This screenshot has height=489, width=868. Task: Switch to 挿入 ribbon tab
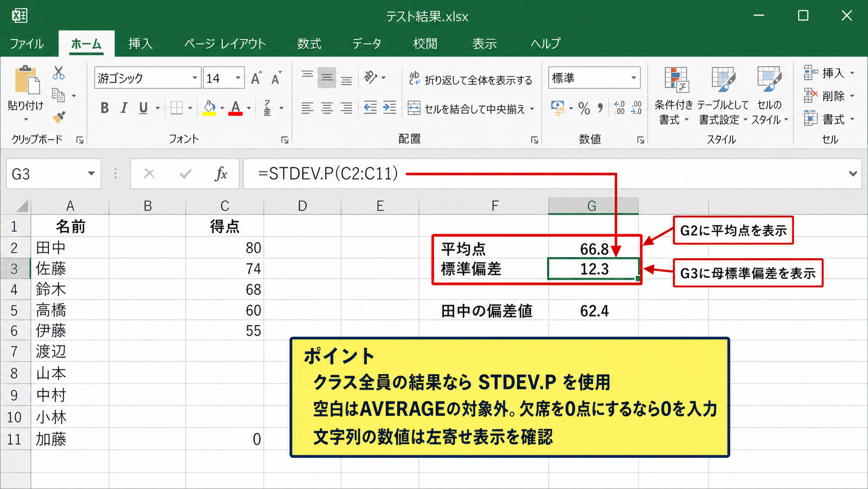[141, 44]
